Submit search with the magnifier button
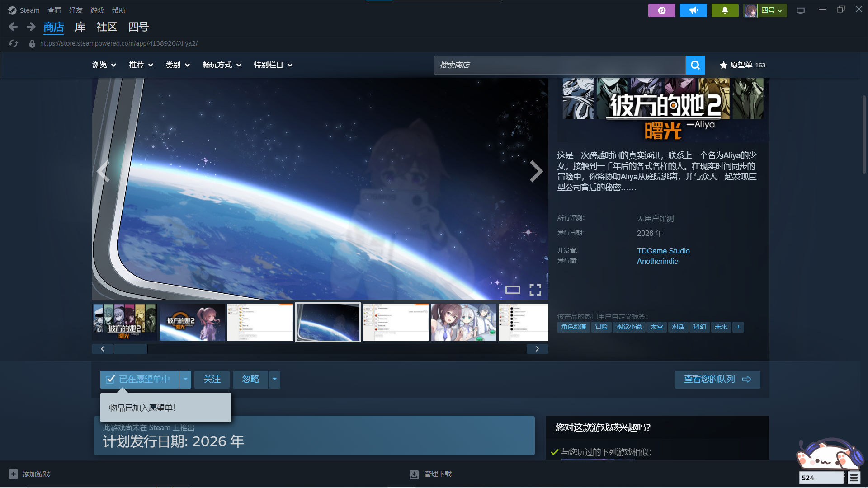Viewport: 868px width, 488px height. click(x=695, y=65)
